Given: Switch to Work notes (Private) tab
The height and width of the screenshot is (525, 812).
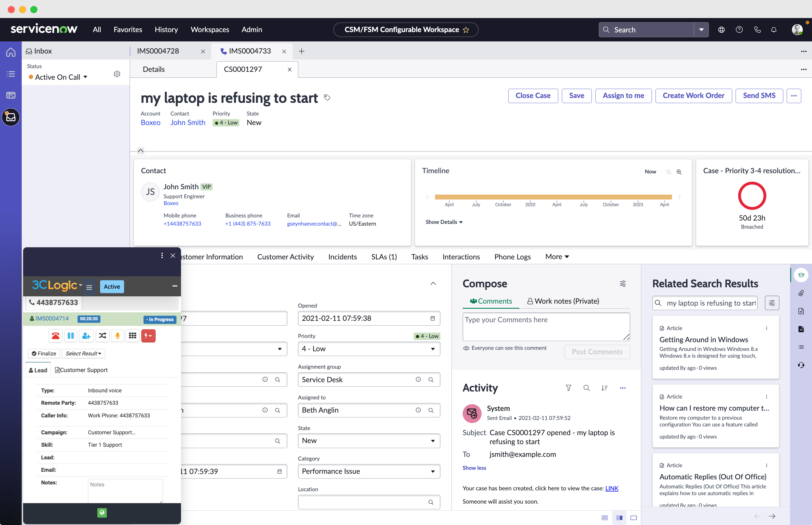Looking at the screenshot, I should pyautogui.click(x=563, y=301).
